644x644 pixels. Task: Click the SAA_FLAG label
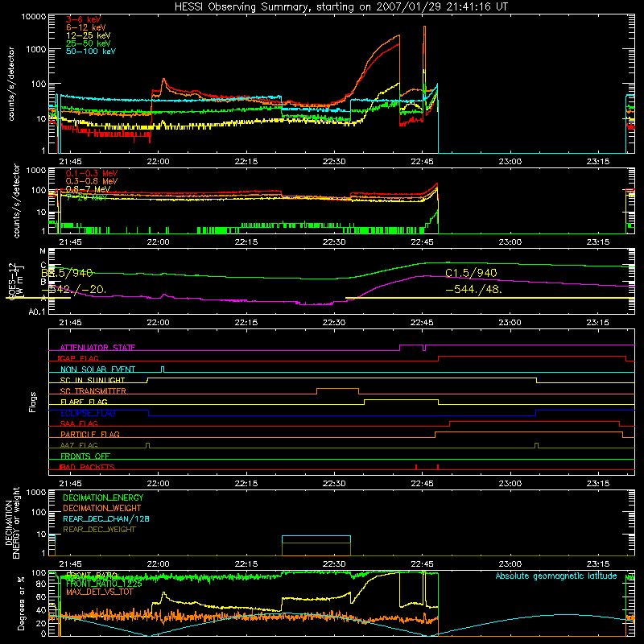click(x=79, y=423)
